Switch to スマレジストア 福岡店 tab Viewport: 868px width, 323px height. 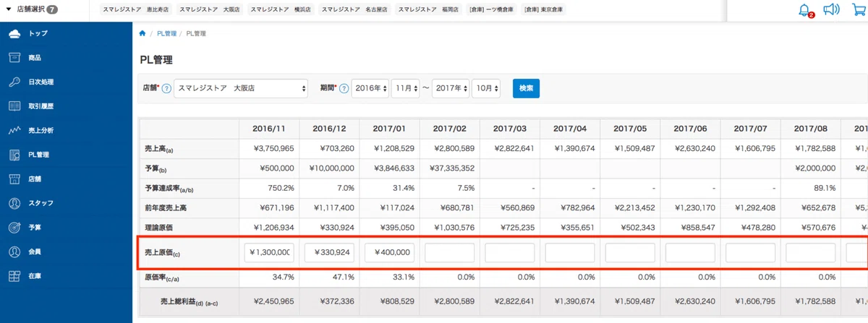428,10
